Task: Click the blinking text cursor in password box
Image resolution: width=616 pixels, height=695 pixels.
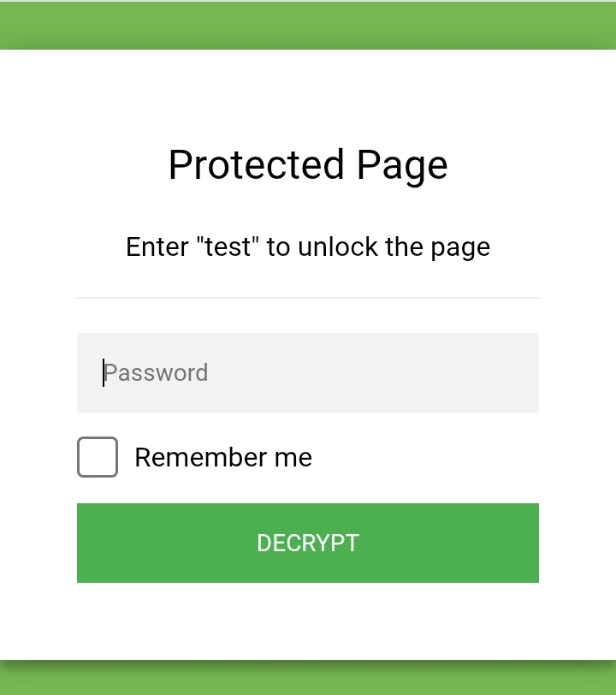Action: (x=104, y=372)
